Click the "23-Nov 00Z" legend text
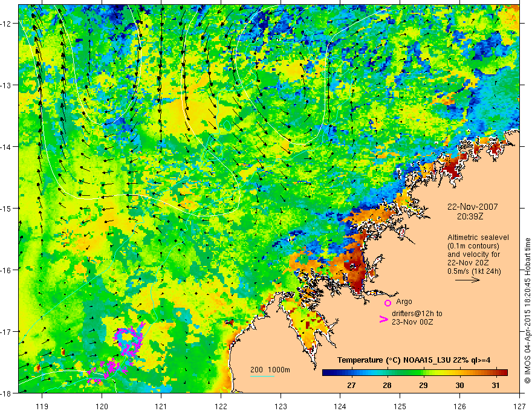Screen dimensions: 532x411 pos(412,322)
